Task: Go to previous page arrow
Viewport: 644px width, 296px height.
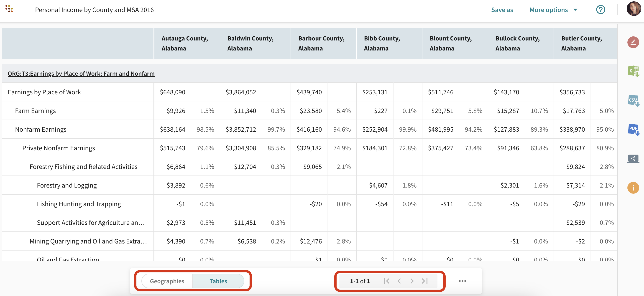Action: point(399,281)
